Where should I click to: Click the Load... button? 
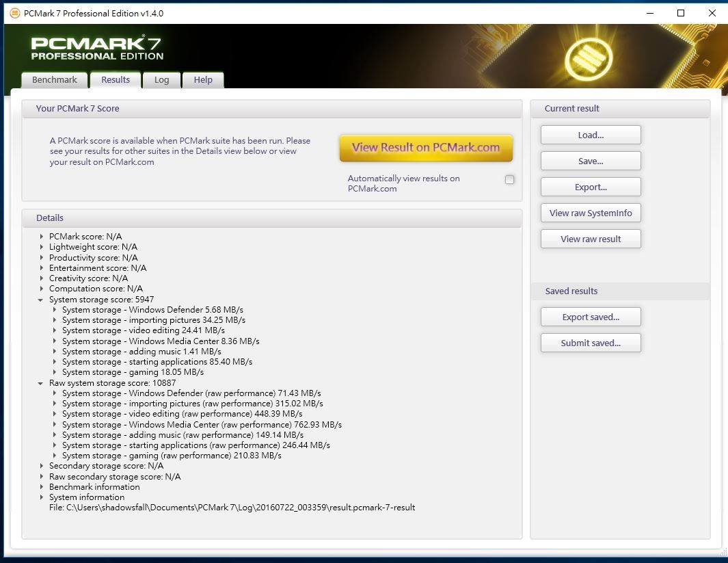coord(591,135)
